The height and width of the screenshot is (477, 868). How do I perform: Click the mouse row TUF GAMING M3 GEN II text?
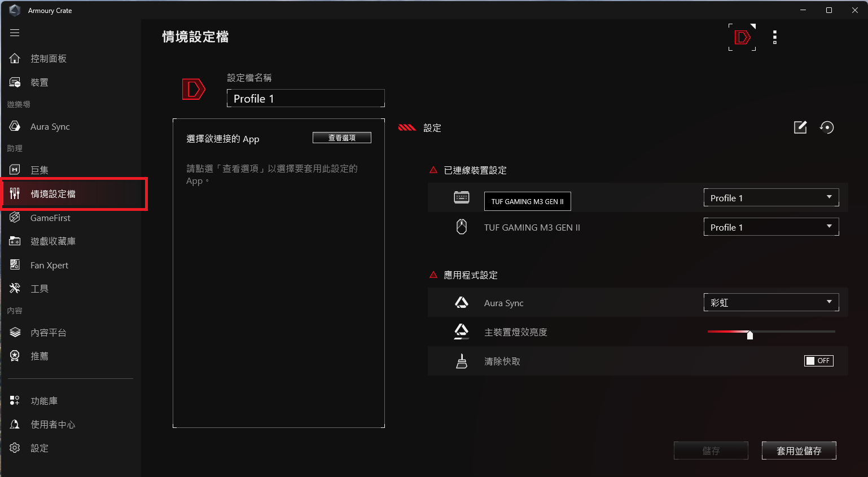click(x=532, y=228)
